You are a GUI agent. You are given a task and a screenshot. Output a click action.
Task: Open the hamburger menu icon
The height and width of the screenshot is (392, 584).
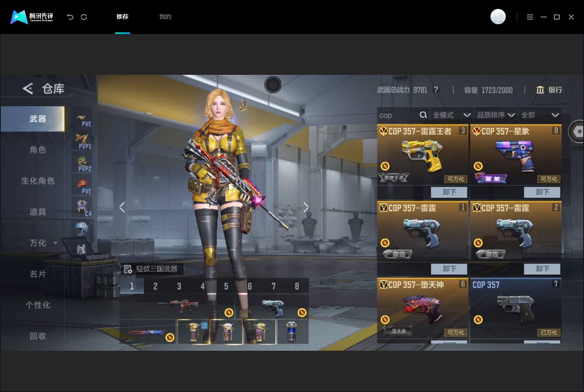530,17
